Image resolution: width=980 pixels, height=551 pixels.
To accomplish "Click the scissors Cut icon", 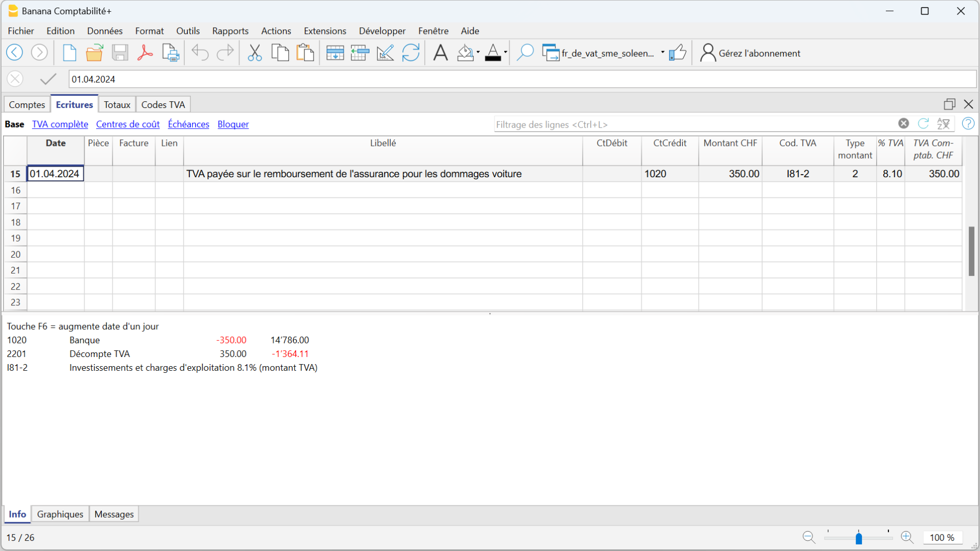I will (255, 53).
